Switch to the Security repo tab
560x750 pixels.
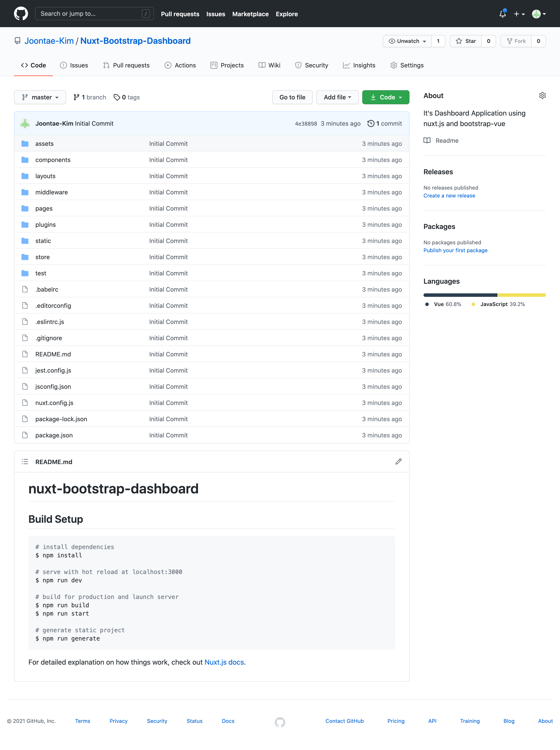click(x=312, y=65)
